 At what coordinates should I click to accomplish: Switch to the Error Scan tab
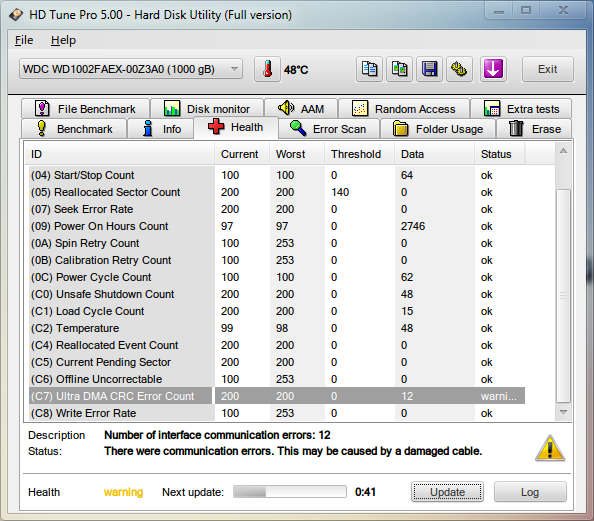point(328,129)
